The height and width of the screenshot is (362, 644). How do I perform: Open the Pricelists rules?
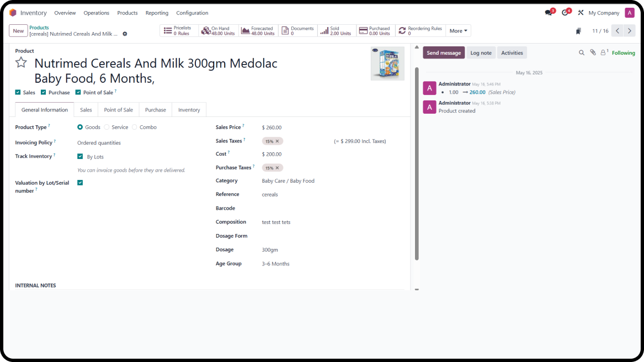(x=178, y=30)
